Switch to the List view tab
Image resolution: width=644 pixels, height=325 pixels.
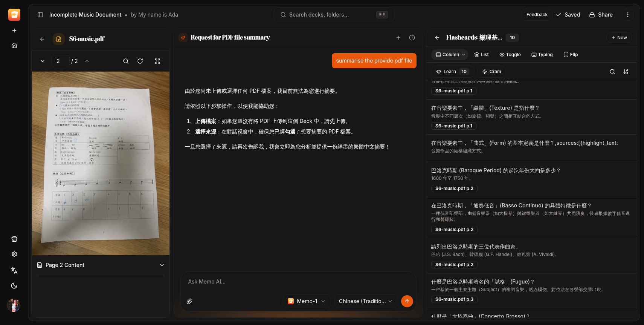(x=481, y=55)
